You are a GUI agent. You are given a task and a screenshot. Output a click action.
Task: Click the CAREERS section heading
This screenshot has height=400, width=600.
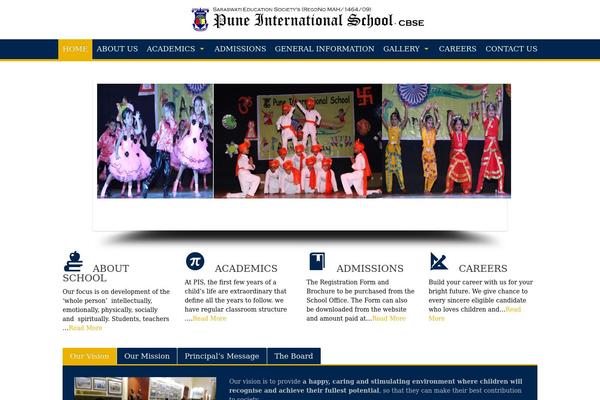coord(483,268)
